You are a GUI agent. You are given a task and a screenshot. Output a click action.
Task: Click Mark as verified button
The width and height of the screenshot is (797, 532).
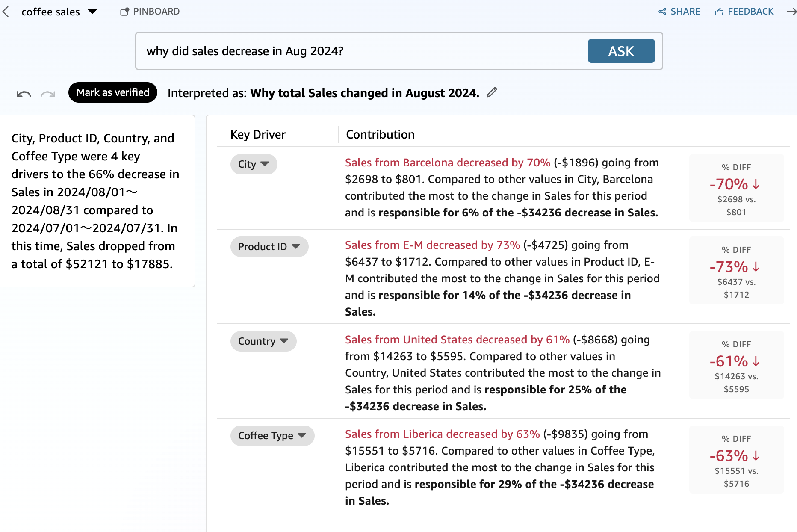tap(113, 92)
